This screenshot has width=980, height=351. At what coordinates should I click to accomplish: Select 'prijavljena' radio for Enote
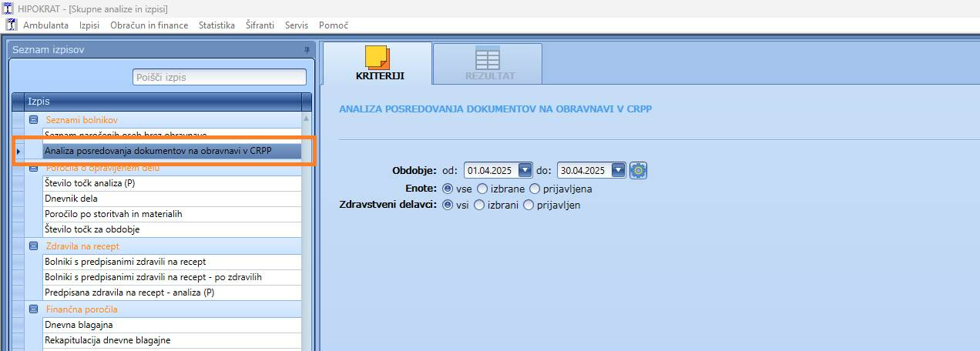coord(535,189)
